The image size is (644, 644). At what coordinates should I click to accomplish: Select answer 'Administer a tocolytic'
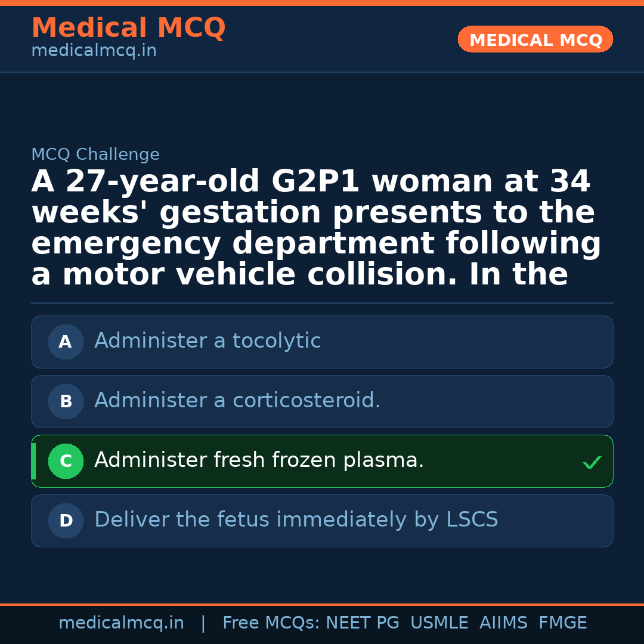(x=208, y=341)
